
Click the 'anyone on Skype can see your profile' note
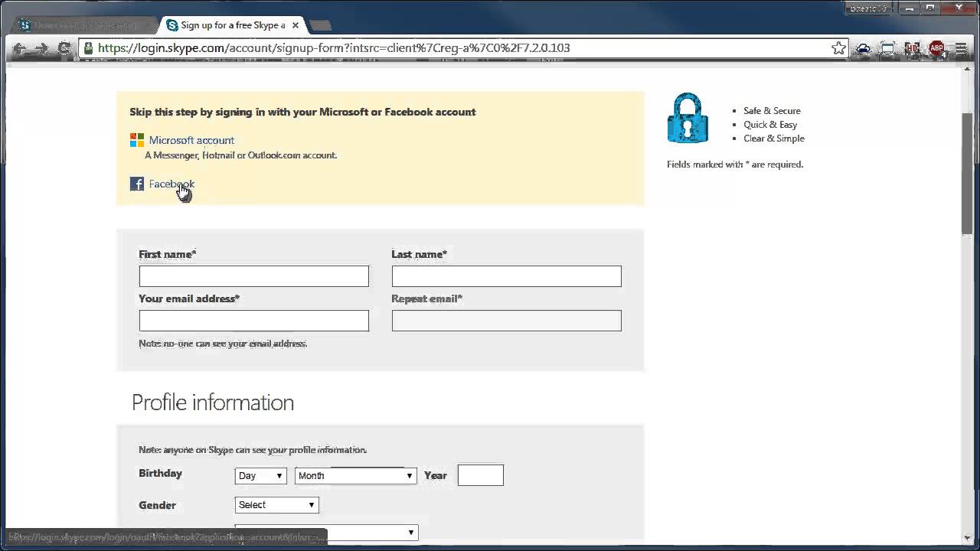tap(253, 450)
